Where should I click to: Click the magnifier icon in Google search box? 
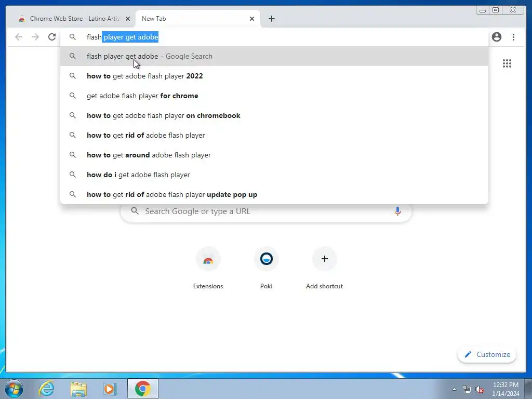pyautogui.click(x=135, y=211)
